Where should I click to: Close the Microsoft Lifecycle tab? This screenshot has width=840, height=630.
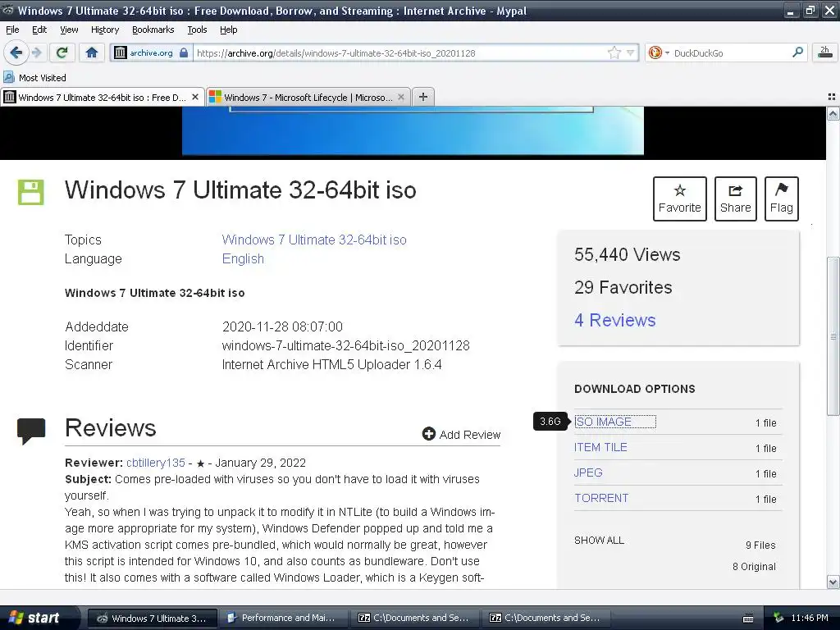401,97
